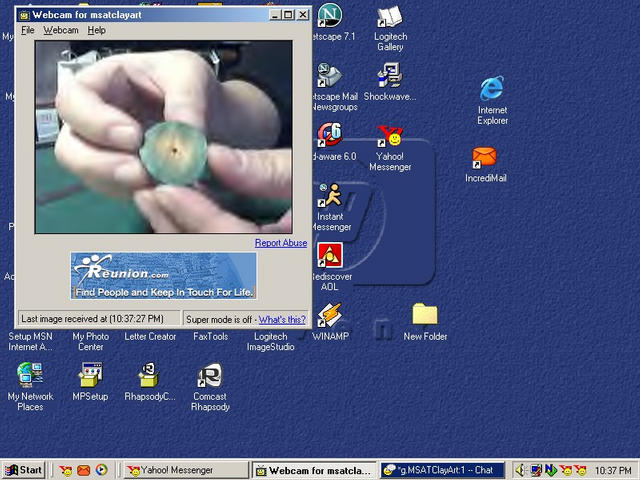Open the File menu in Webcam window

tap(28, 30)
